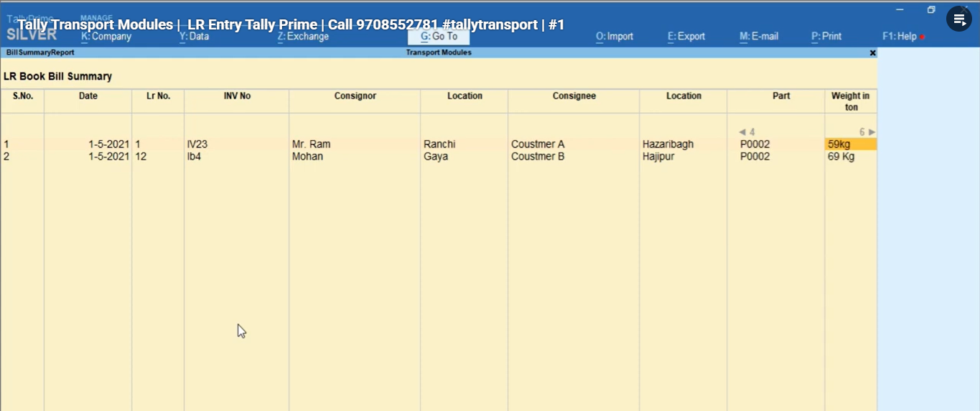The height and width of the screenshot is (411, 980).
Task: Open the F1: Help menu
Action: coord(900,37)
